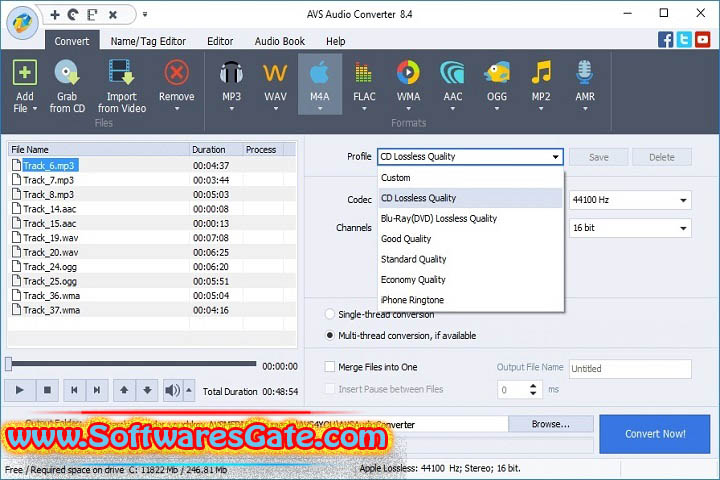
Task: Click the Output File Name field
Action: 630,369
